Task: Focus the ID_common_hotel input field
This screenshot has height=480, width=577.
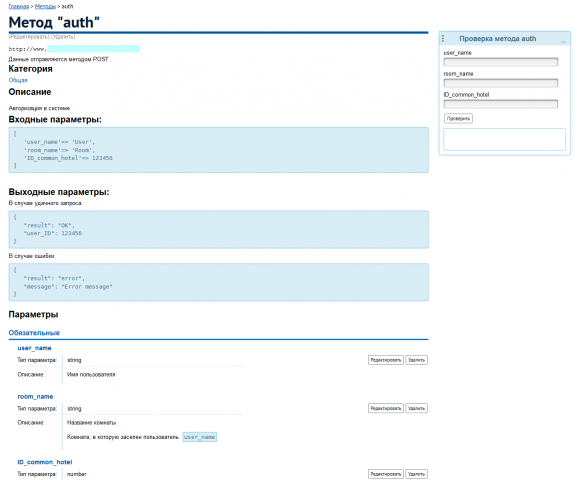Action: [500, 104]
